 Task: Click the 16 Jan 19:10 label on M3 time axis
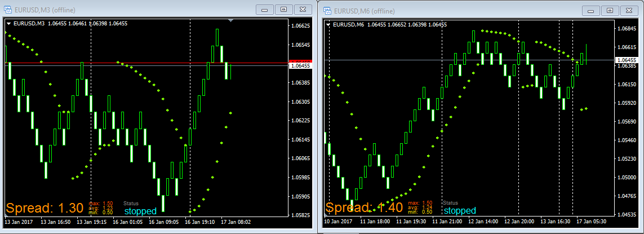pos(199,222)
